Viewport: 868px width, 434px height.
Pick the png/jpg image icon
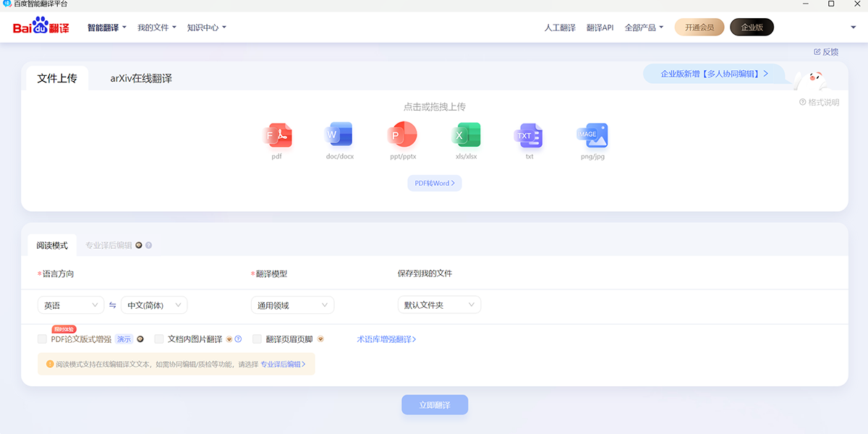(592, 135)
